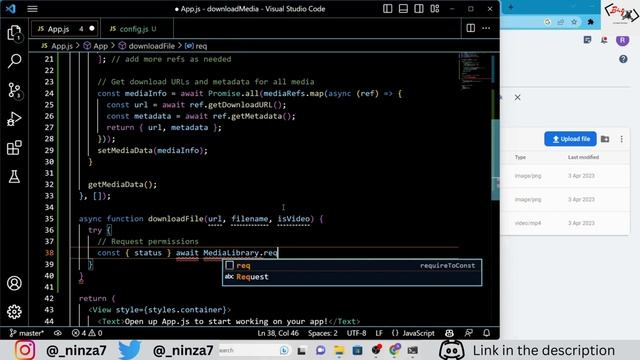Click master branch in status bar
This screenshot has height=360, width=640.
tap(27, 333)
